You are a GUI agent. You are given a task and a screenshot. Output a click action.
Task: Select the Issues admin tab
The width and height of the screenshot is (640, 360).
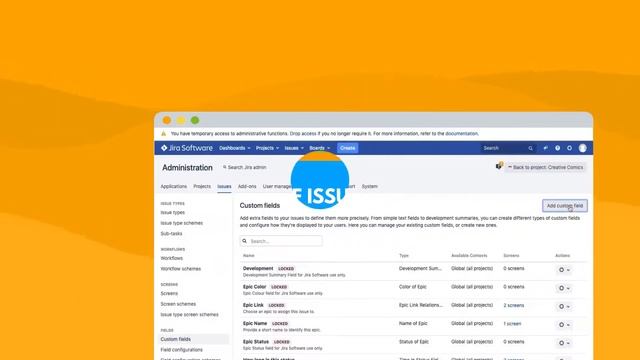tap(224, 187)
